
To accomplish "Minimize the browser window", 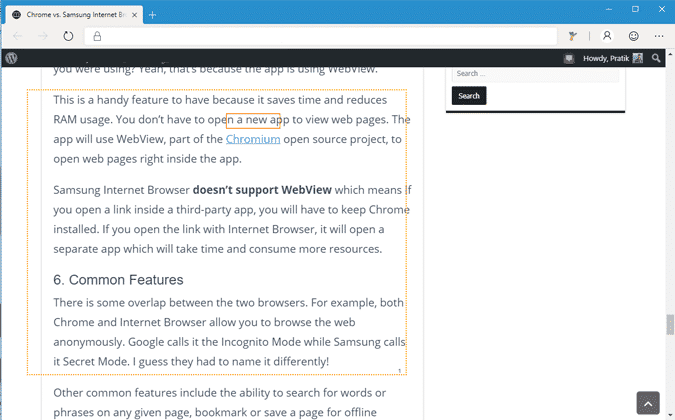I will [x=609, y=9].
